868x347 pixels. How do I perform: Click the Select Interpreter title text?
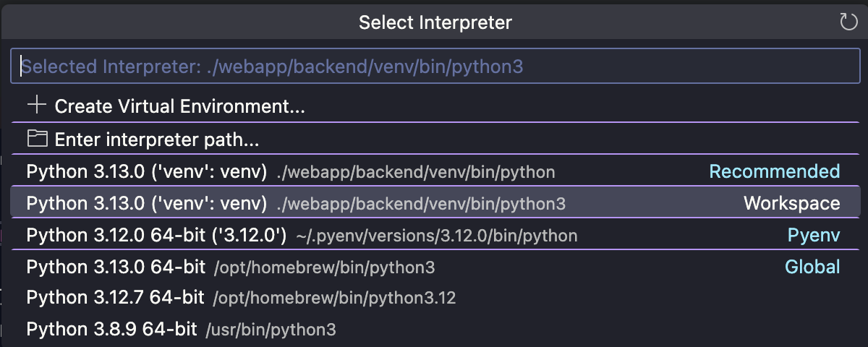[435, 22]
